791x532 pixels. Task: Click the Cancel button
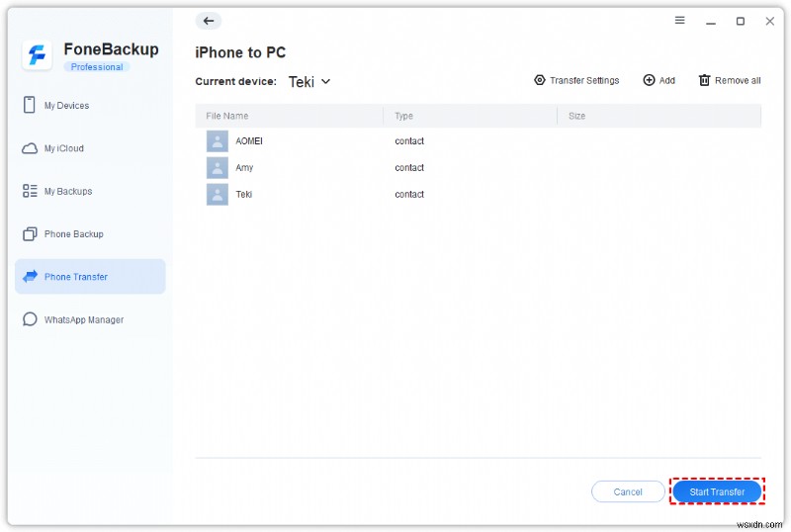[x=628, y=491]
